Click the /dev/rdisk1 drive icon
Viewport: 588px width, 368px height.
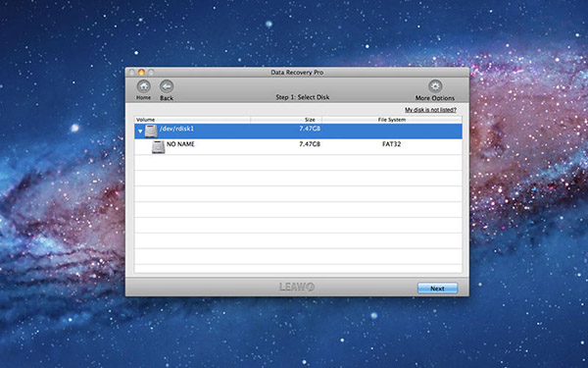pyautogui.click(x=151, y=131)
